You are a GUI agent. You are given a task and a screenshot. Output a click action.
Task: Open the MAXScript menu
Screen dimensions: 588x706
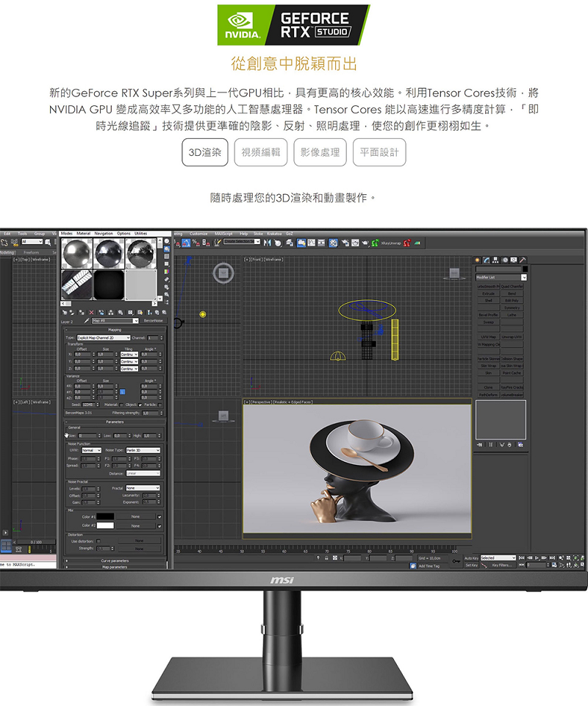tap(223, 234)
